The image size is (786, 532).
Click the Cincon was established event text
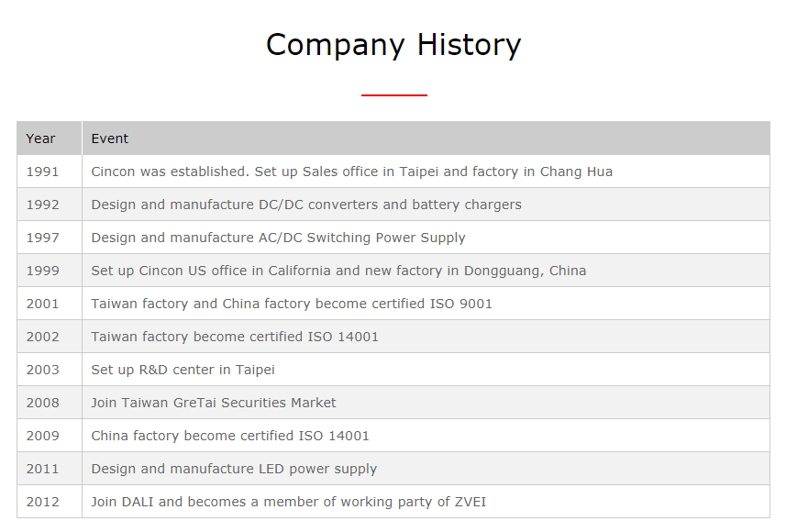click(351, 172)
